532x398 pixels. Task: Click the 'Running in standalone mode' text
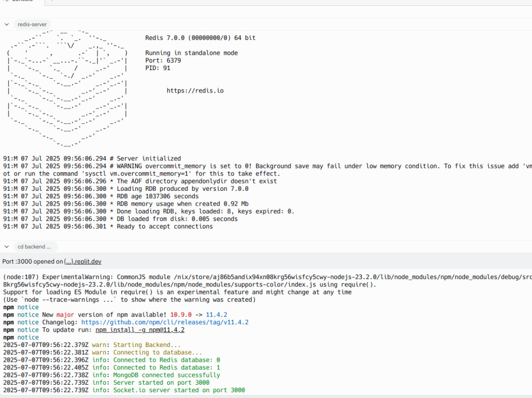(x=192, y=53)
